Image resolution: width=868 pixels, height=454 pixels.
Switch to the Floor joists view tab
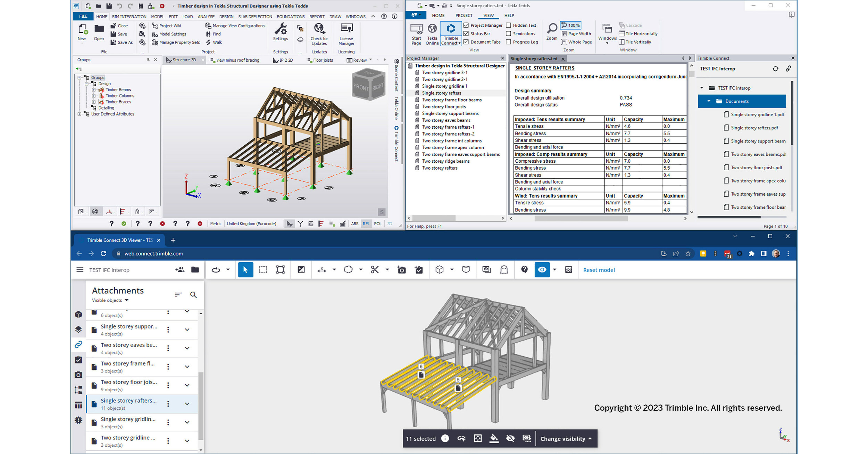coord(320,60)
